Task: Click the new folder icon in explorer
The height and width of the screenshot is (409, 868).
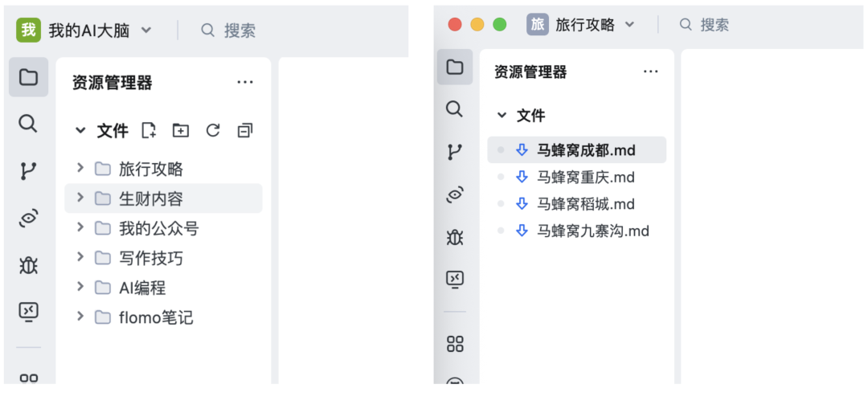Action: coord(181,130)
